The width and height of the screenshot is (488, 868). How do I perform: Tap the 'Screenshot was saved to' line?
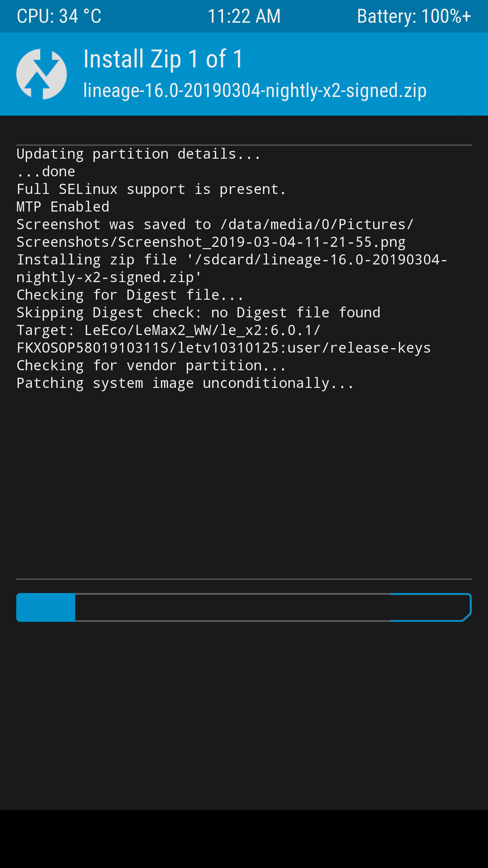pos(215,233)
